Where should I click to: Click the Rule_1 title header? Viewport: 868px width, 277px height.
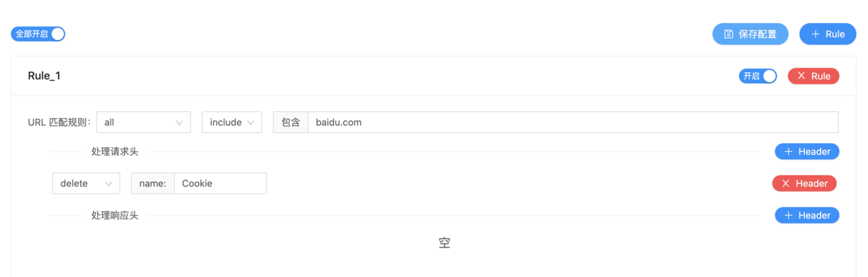(x=44, y=76)
